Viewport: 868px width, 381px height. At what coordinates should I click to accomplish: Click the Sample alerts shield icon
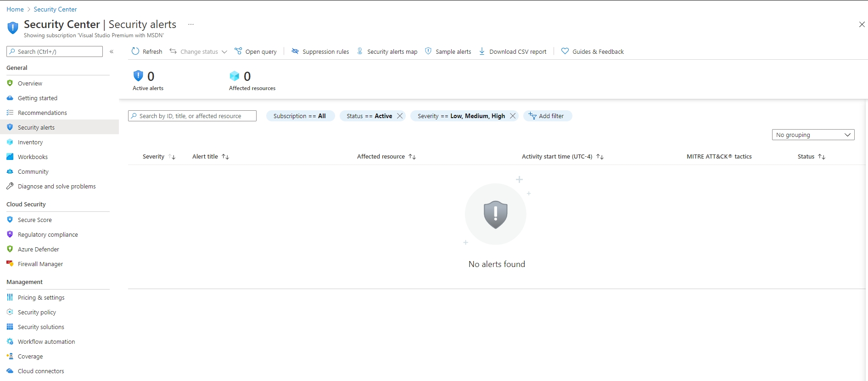pos(428,51)
